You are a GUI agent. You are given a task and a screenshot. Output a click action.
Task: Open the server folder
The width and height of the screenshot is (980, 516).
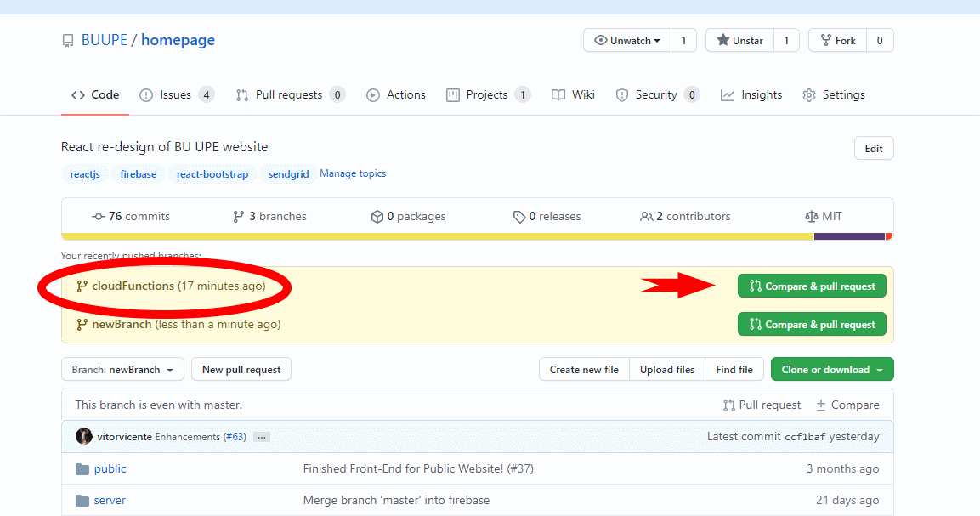110,501
